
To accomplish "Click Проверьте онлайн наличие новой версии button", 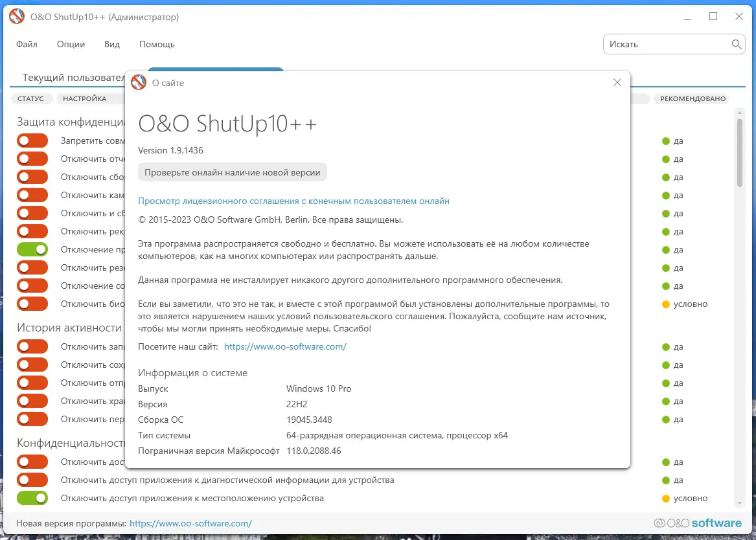I will [x=233, y=172].
